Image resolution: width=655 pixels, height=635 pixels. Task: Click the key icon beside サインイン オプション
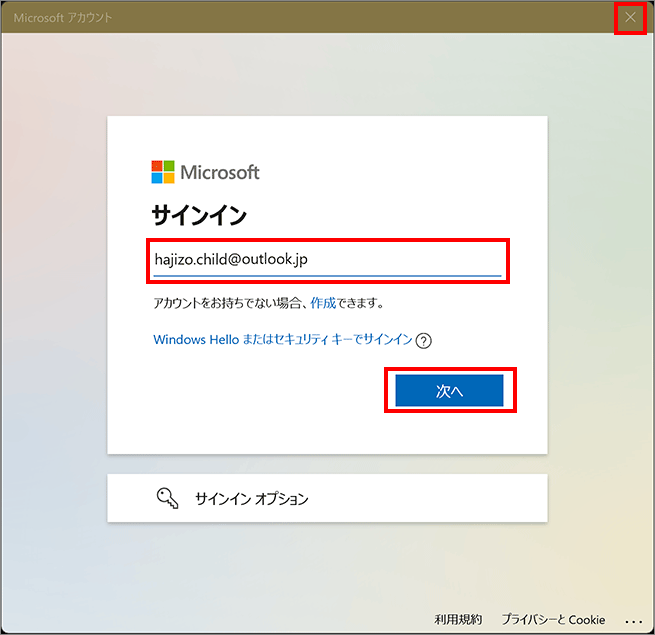pyautogui.click(x=168, y=498)
